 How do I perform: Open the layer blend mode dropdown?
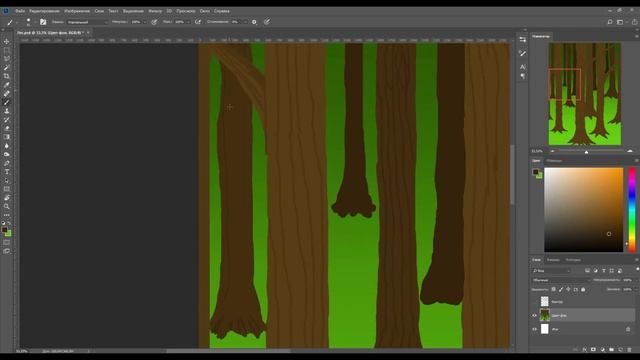point(561,280)
